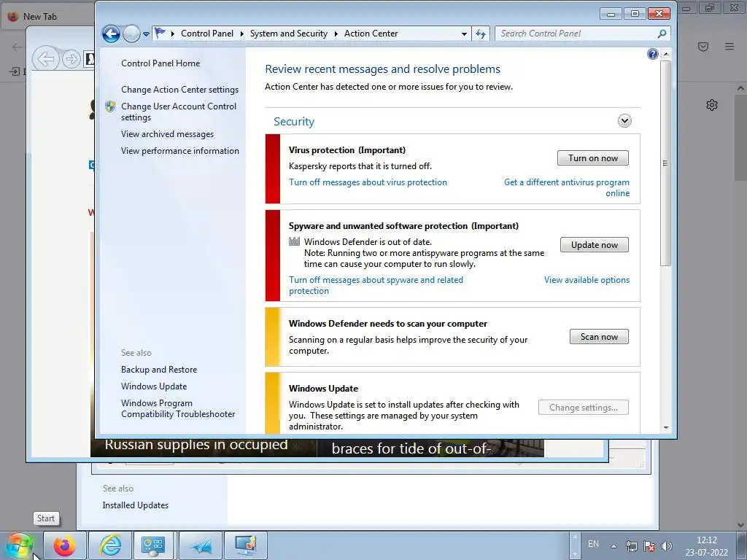Click Scan now button
The image size is (747, 560).
599,337
